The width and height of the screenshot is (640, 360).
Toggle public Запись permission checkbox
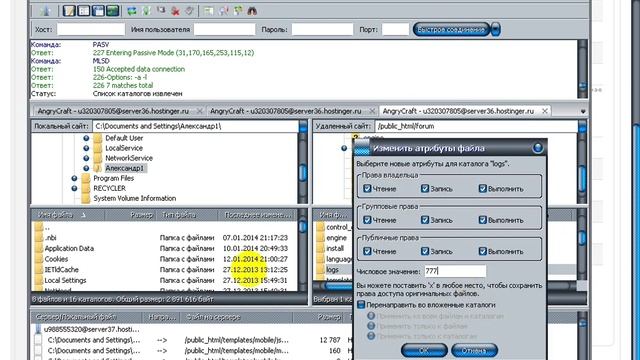pos(425,251)
